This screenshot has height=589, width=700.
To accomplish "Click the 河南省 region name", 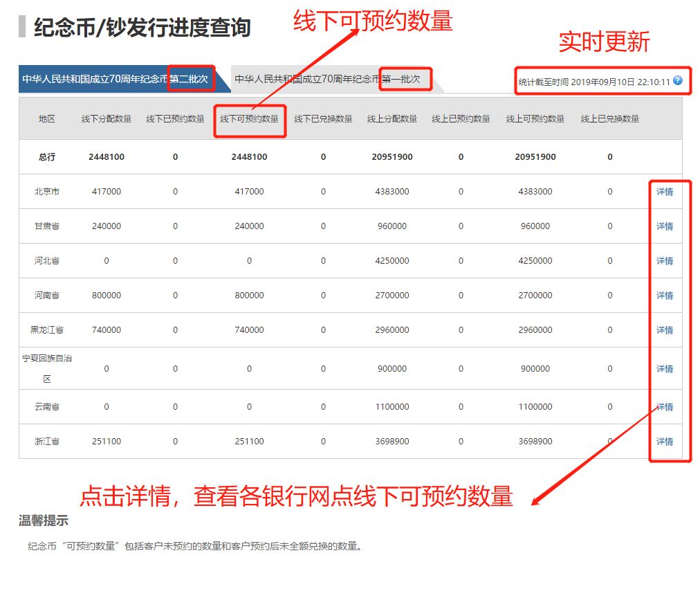I will (x=47, y=296).
